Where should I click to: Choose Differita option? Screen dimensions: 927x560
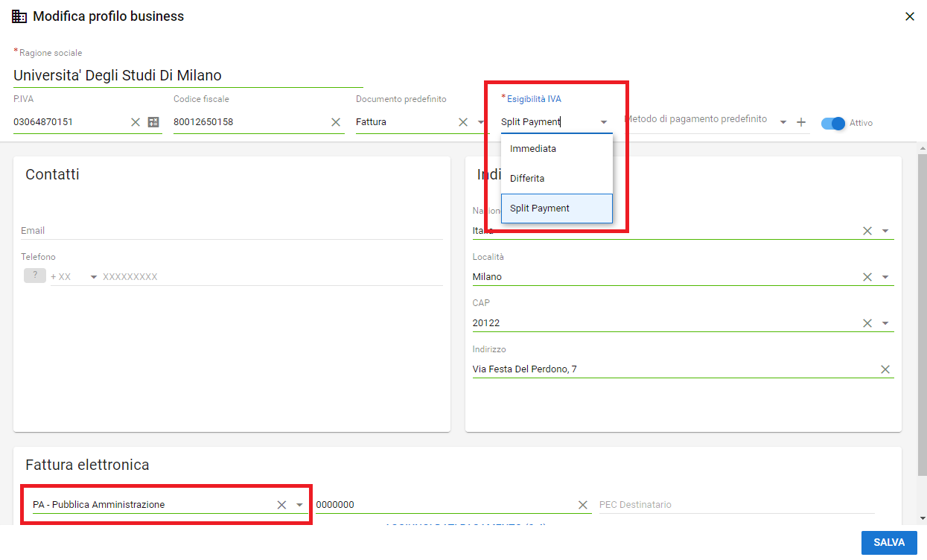(557, 179)
